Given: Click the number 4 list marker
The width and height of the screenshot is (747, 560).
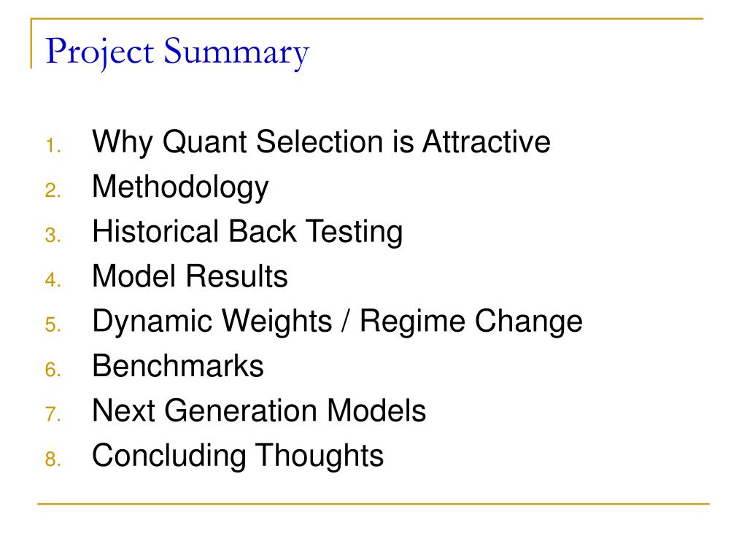Looking at the screenshot, I should coord(53,279).
